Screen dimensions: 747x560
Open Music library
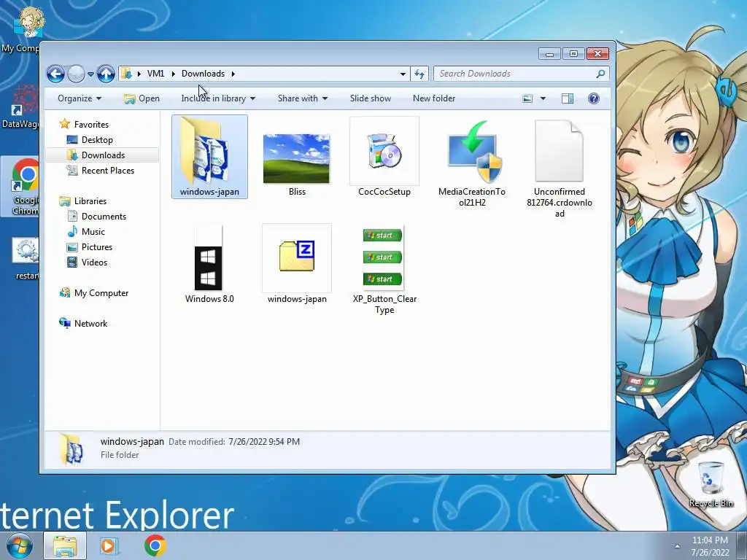(86, 232)
